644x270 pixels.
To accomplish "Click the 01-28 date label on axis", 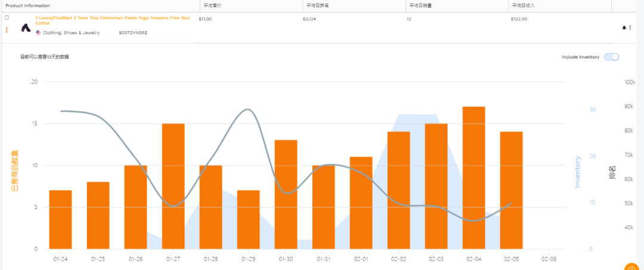I will 210,259.
